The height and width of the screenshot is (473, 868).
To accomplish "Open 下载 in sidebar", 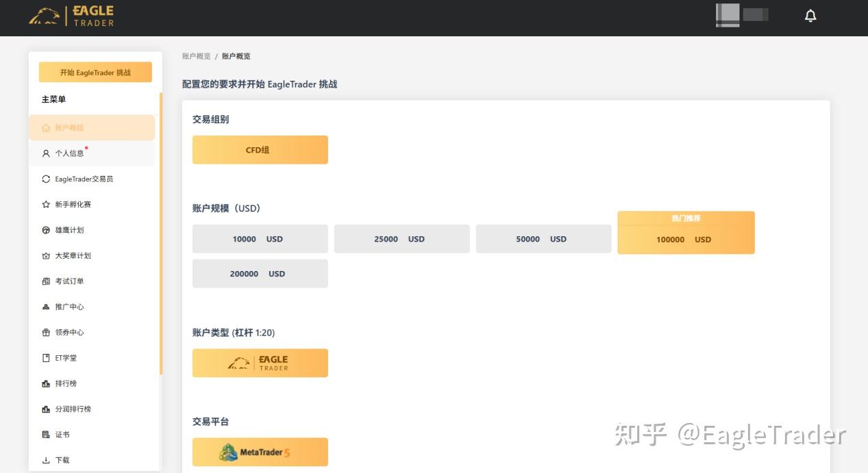I will pyautogui.click(x=92, y=460).
